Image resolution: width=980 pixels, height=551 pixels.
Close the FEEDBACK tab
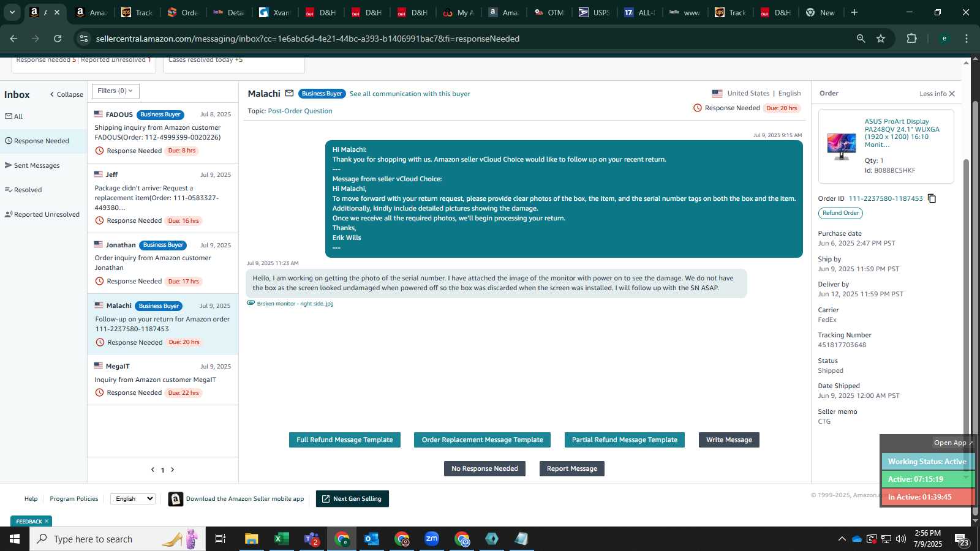coord(47,522)
